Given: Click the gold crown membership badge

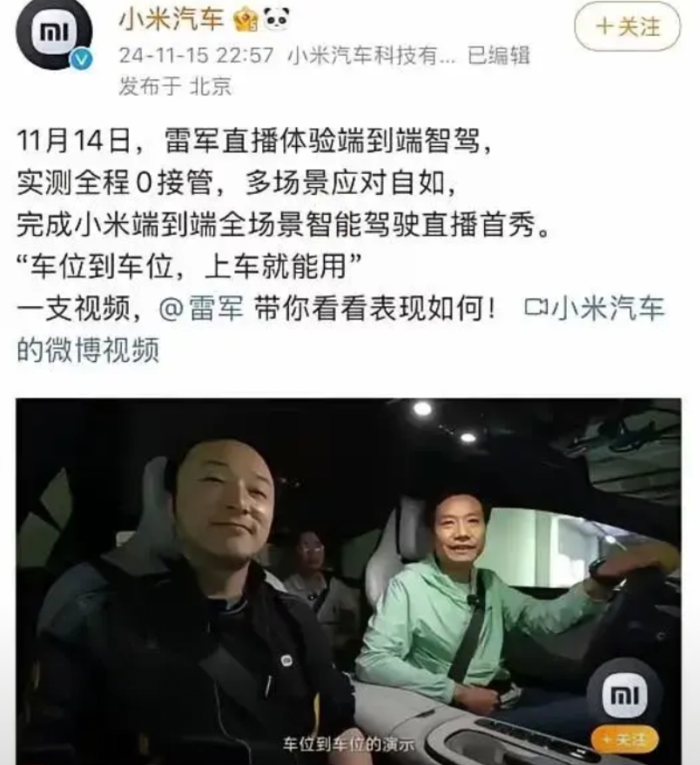Looking at the screenshot, I should click(x=246, y=20).
